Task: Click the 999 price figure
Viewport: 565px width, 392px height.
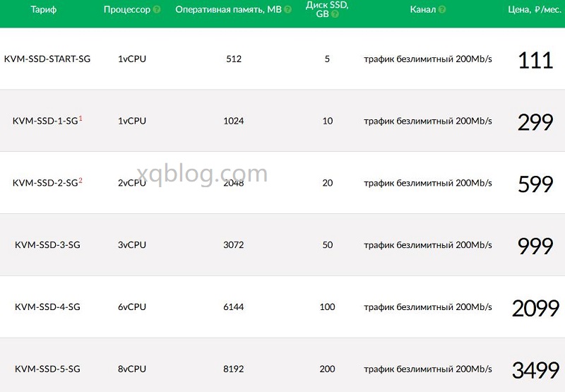Action: click(x=535, y=246)
